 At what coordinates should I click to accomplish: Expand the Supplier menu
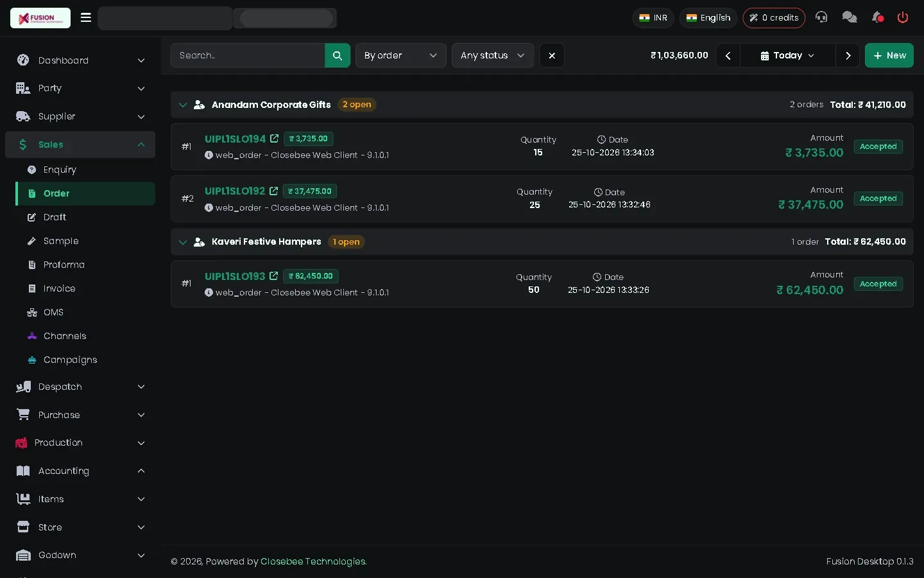(80, 116)
